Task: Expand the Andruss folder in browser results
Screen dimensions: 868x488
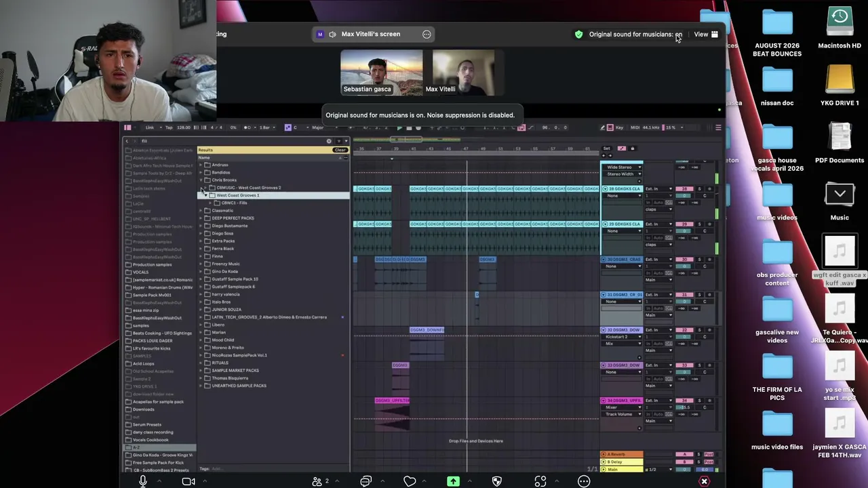Action: coord(201,165)
